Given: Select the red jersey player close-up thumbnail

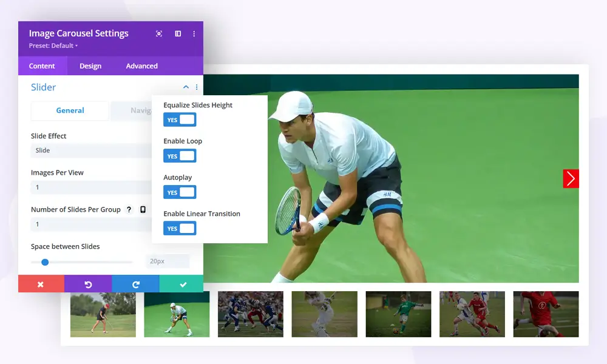Looking at the screenshot, I should [546, 314].
